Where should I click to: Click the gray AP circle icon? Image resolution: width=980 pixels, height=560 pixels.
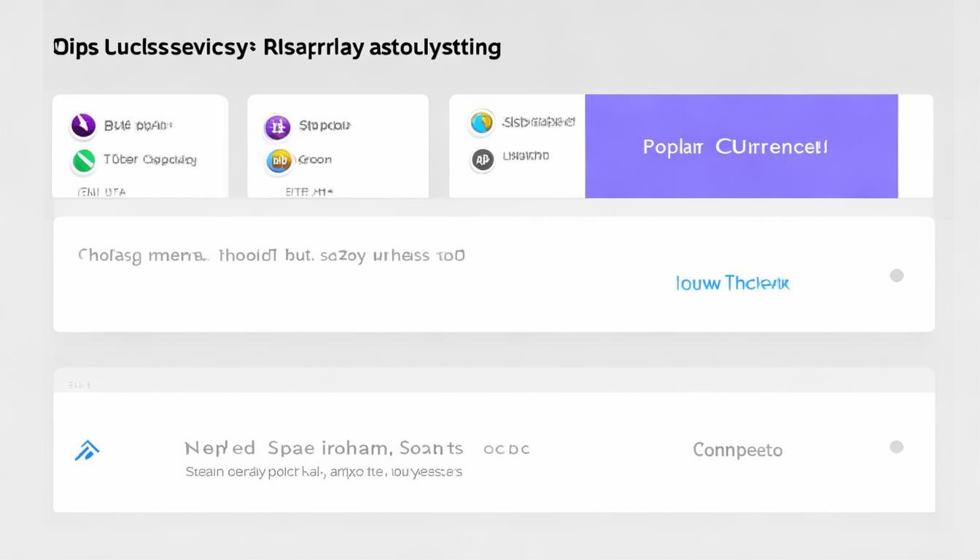(482, 159)
